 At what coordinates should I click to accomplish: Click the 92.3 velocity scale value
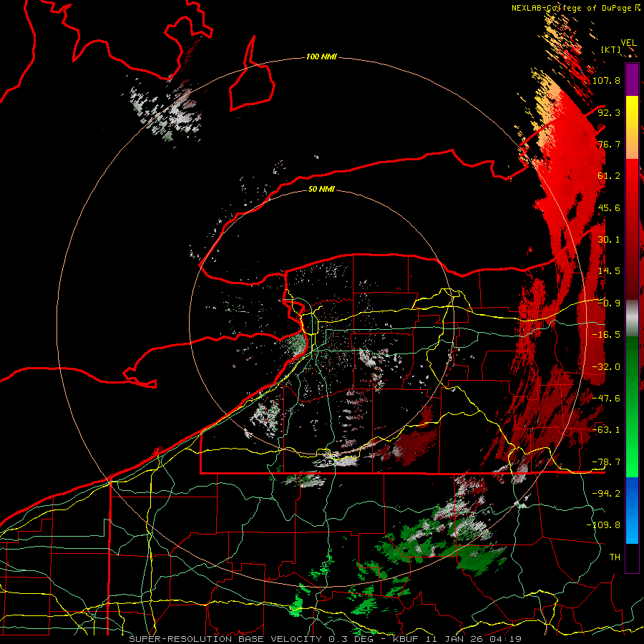point(609,112)
